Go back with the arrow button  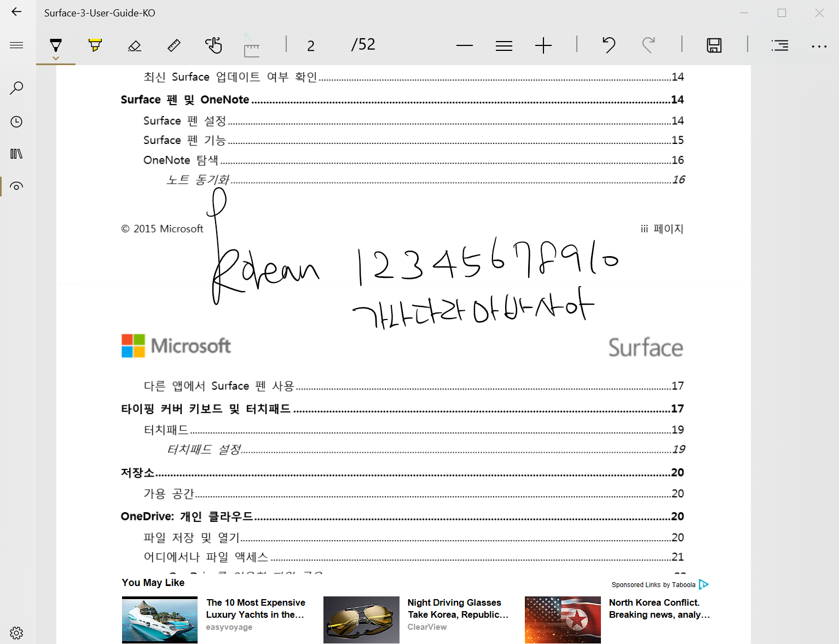(x=16, y=12)
